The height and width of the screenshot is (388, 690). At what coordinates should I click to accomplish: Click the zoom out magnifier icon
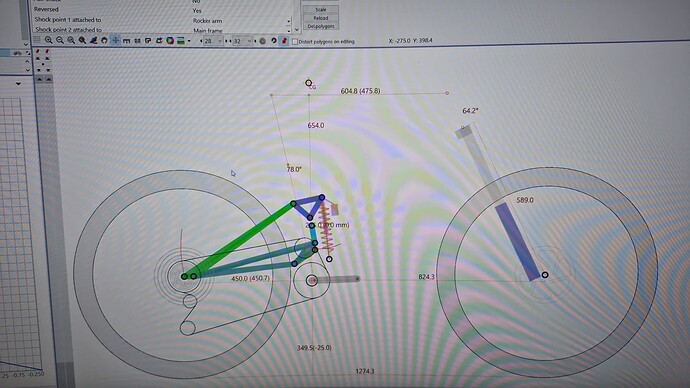tap(59, 40)
